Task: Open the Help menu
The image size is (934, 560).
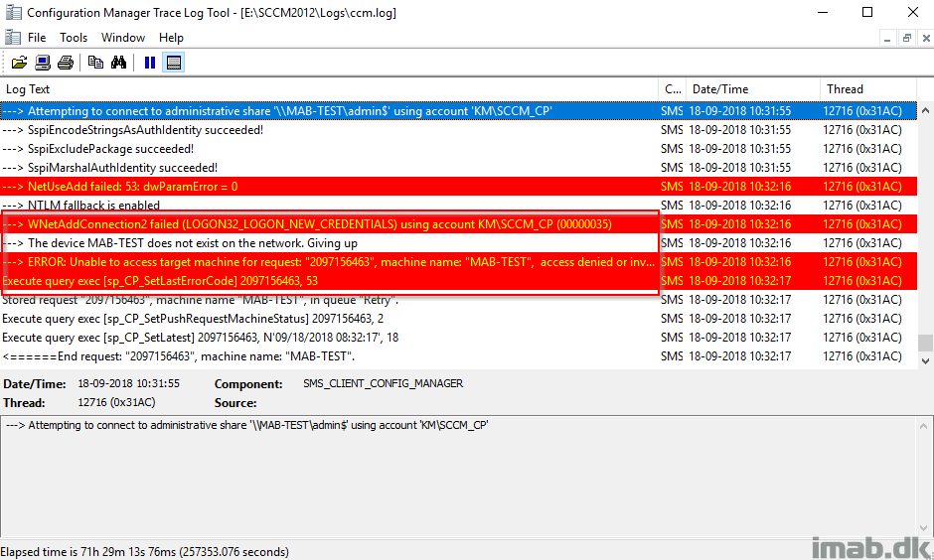Action: pos(171,38)
